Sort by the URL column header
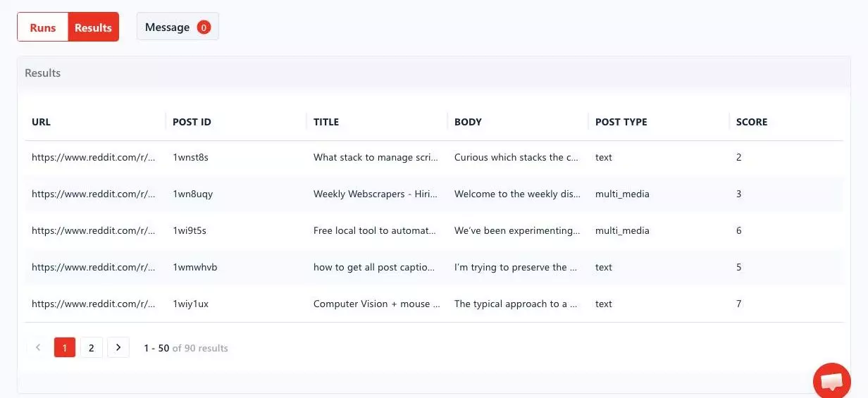 pos(41,122)
